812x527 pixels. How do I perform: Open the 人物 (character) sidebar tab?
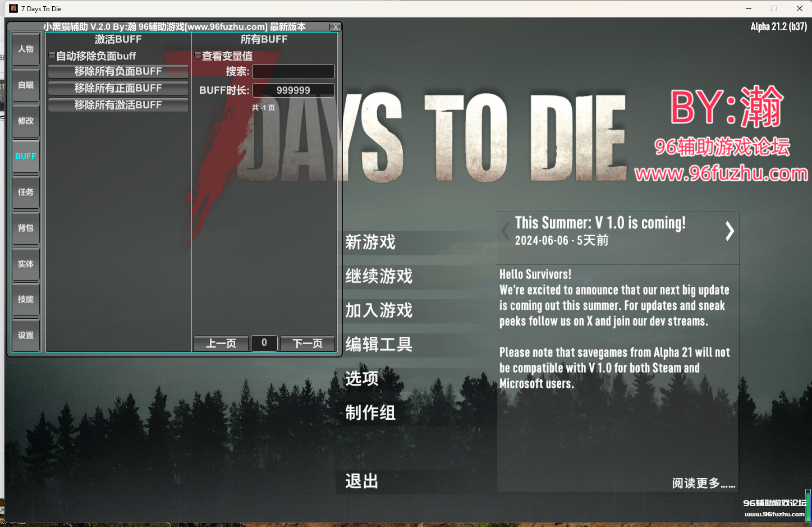point(26,49)
